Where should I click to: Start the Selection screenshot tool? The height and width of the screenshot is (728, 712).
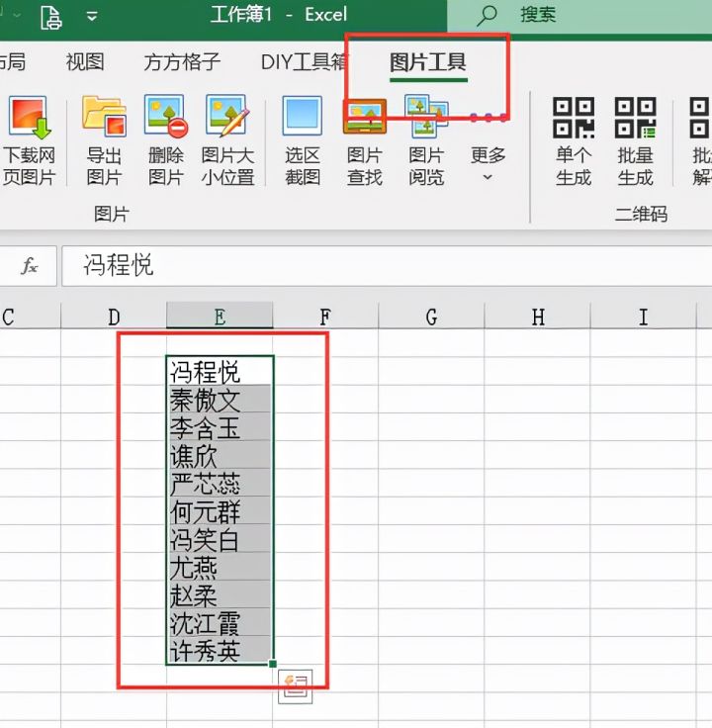(x=303, y=140)
